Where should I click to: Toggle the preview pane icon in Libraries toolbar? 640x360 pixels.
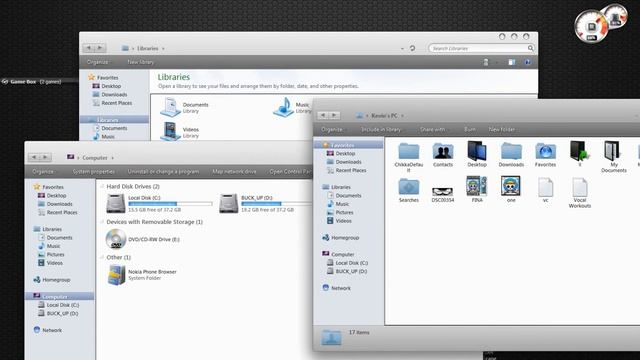coord(511,62)
